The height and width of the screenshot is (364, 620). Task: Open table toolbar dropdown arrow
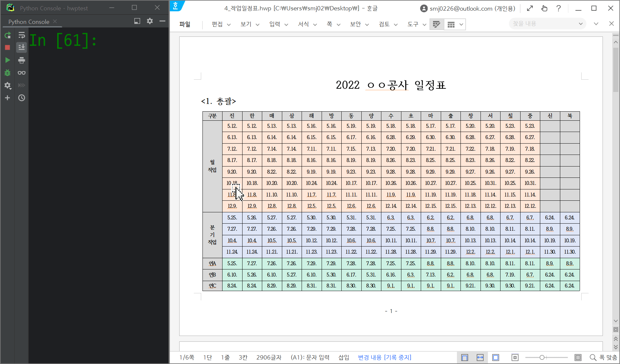461,25
